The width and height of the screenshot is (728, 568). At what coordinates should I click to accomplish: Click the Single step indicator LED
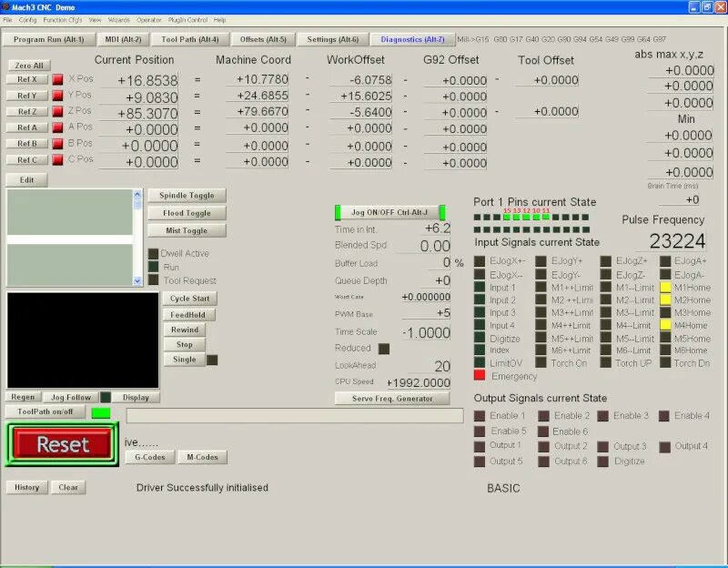click(212, 360)
